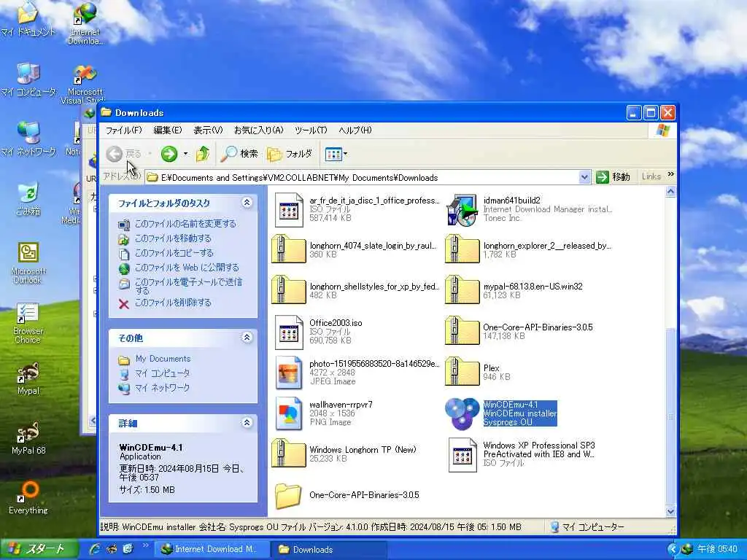Viewport: 747px width, 560px height.
Task: Collapse the その他 panel
Action: (247, 338)
